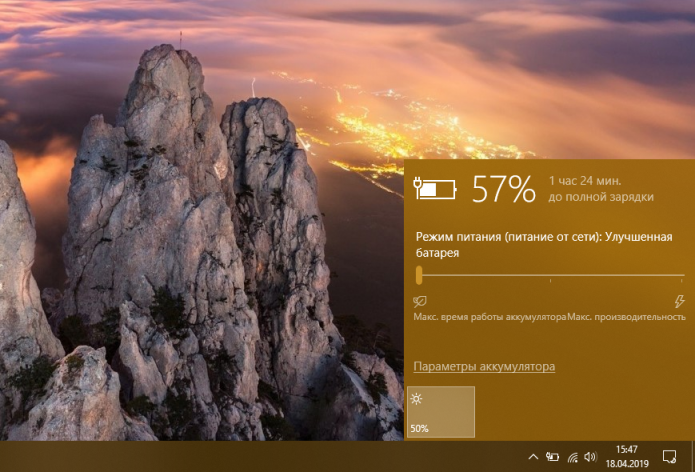This screenshot has width=695, height=472.
Task: Click 'Макс. производительность' label
Action: point(626,317)
